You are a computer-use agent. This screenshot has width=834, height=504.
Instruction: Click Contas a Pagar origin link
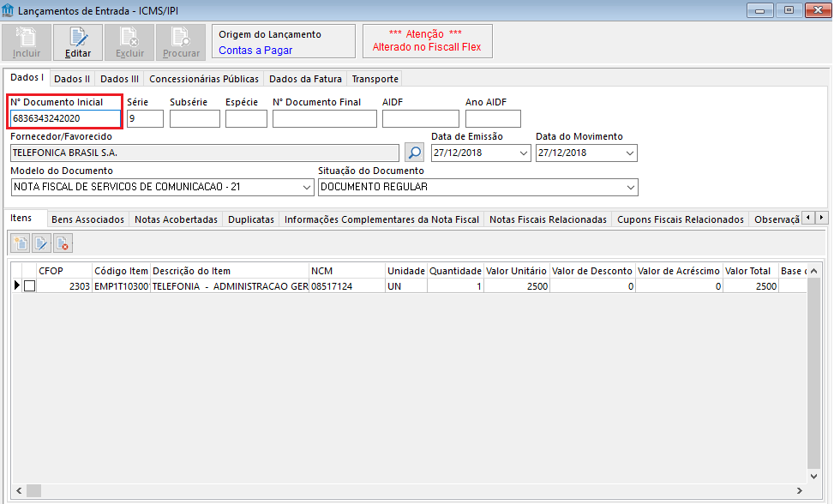(255, 51)
